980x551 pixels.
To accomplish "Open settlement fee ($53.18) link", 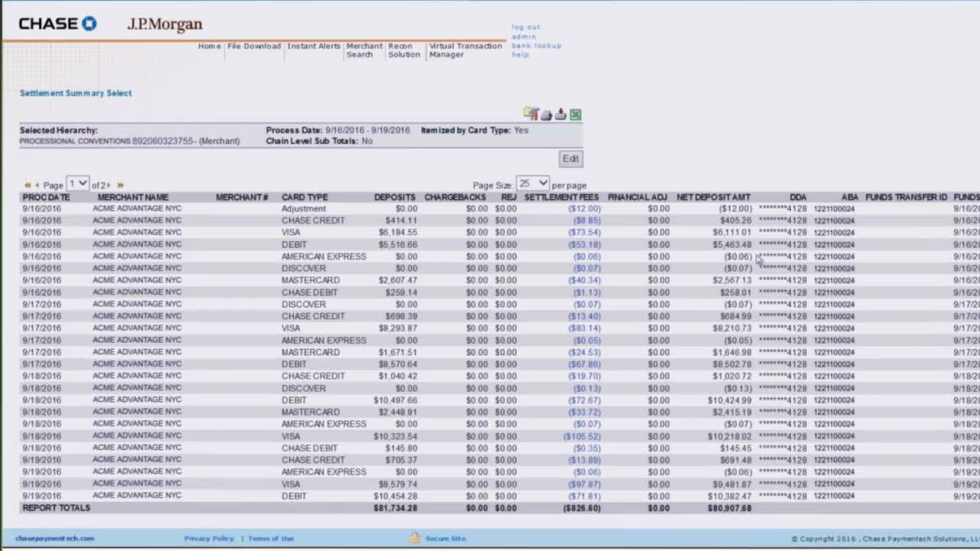I will [x=584, y=245].
